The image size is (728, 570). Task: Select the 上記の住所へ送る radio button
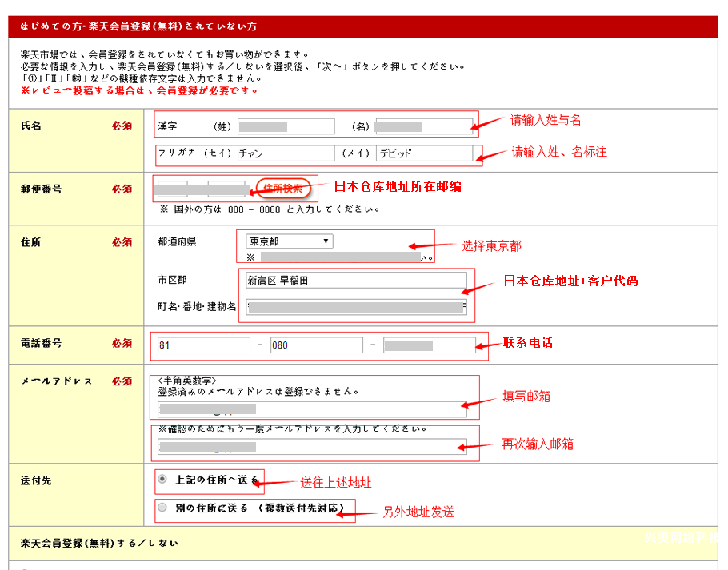point(162,480)
